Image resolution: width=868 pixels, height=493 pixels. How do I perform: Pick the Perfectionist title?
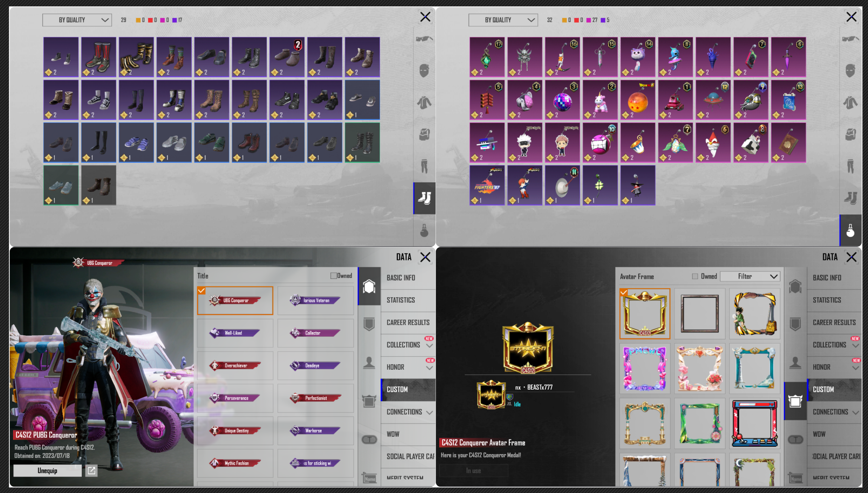(x=316, y=398)
